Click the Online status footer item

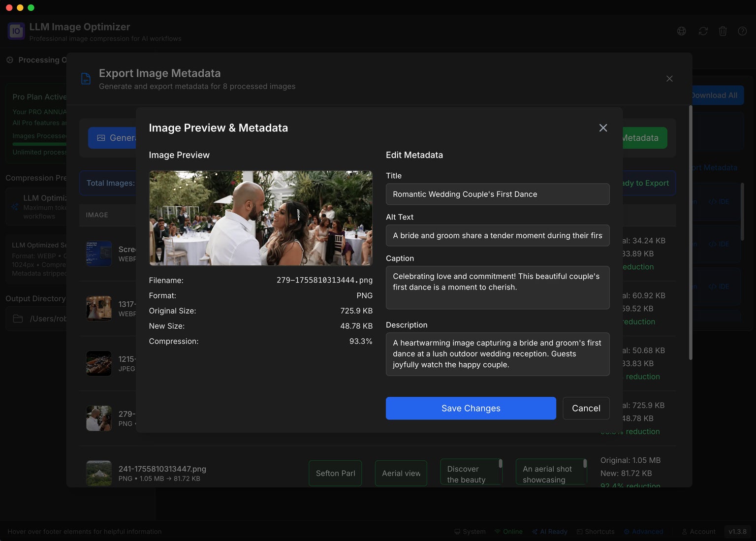pyautogui.click(x=508, y=532)
